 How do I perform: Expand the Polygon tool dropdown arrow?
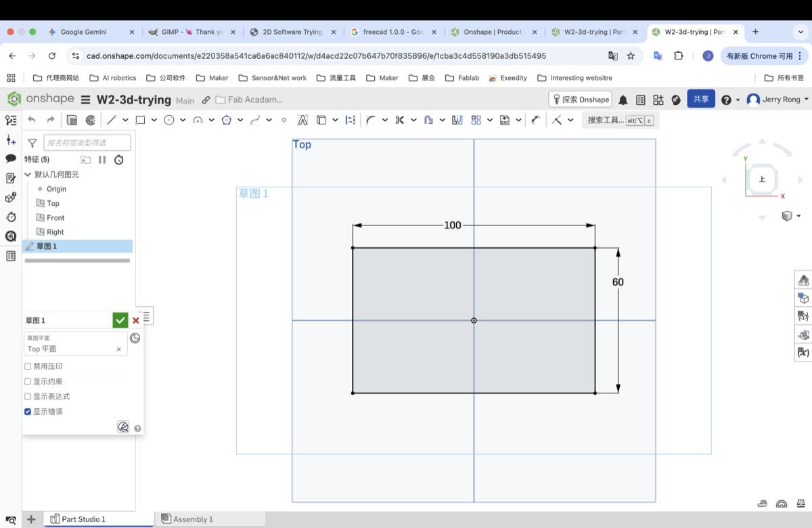pyautogui.click(x=240, y=120)
